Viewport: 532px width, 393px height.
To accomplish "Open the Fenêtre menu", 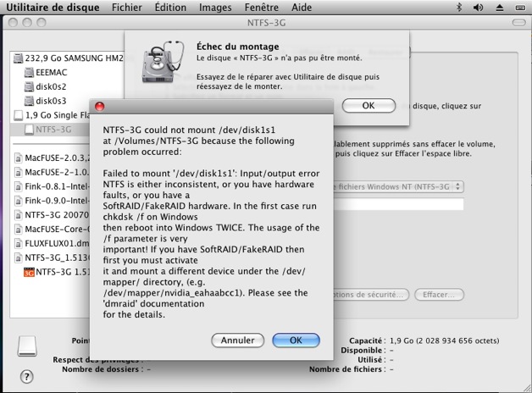I will point(262,7).
